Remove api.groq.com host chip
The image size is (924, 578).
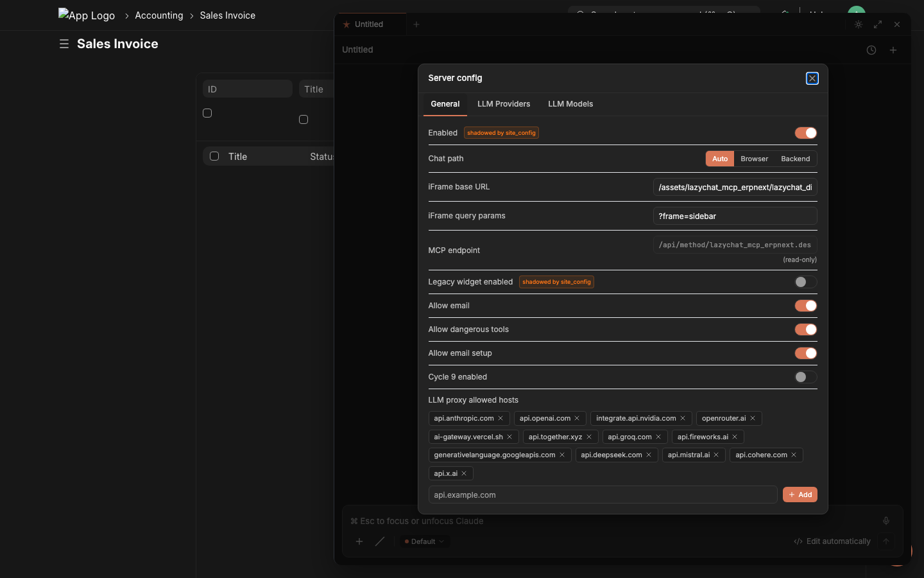(x=658, y=437)
